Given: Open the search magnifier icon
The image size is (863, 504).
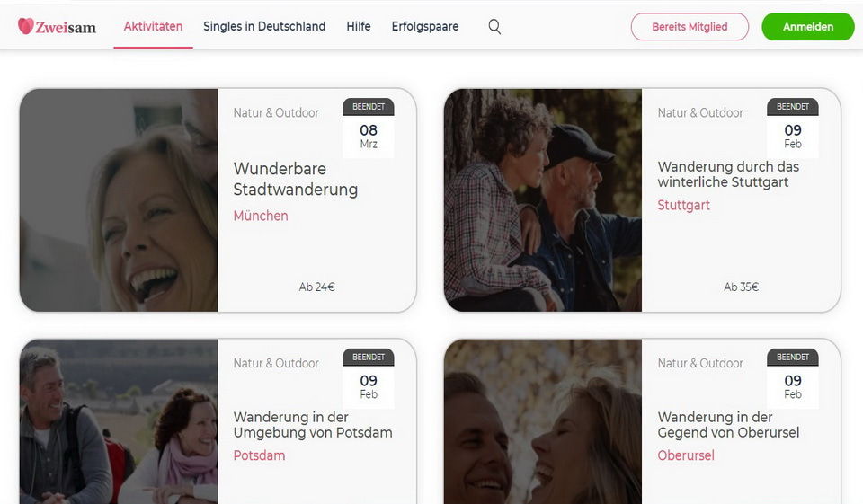Looking at the screenshot, I should (x=494, y=27).
